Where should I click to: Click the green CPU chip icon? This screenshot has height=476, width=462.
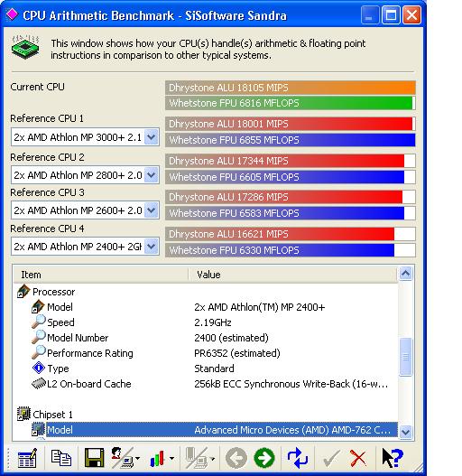25,47
